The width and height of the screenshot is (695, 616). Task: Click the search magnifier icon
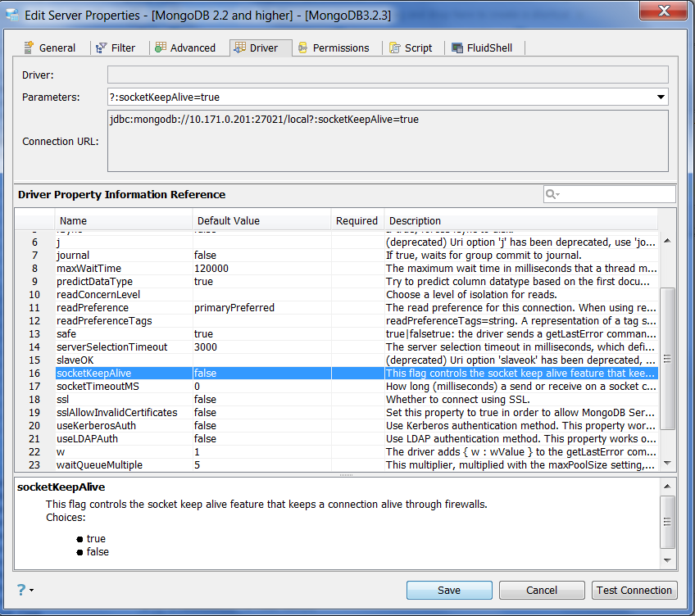(552, 194)
